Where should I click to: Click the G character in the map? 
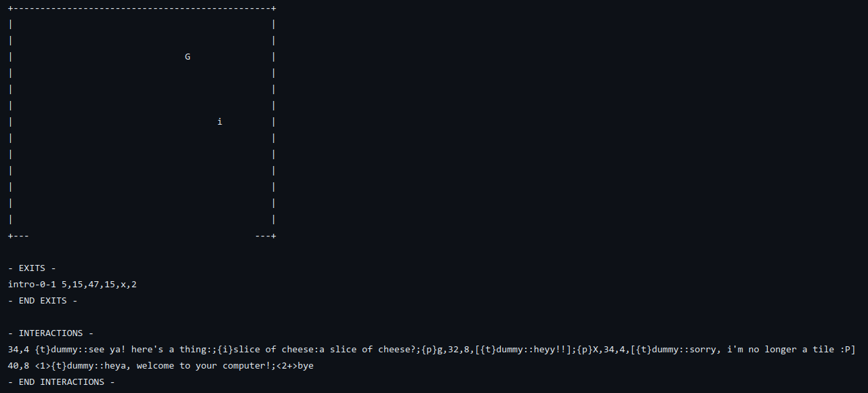pyautogui.click(x=188, y=57)
